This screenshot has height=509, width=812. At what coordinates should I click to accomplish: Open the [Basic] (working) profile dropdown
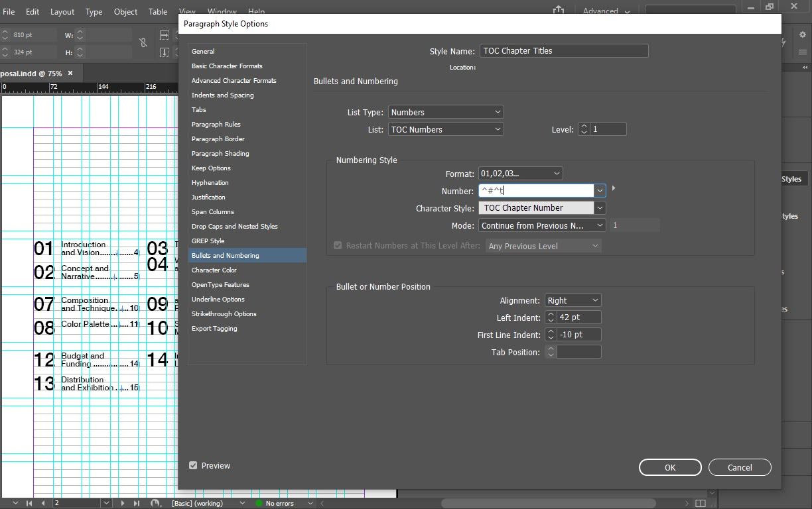[242, 503]
